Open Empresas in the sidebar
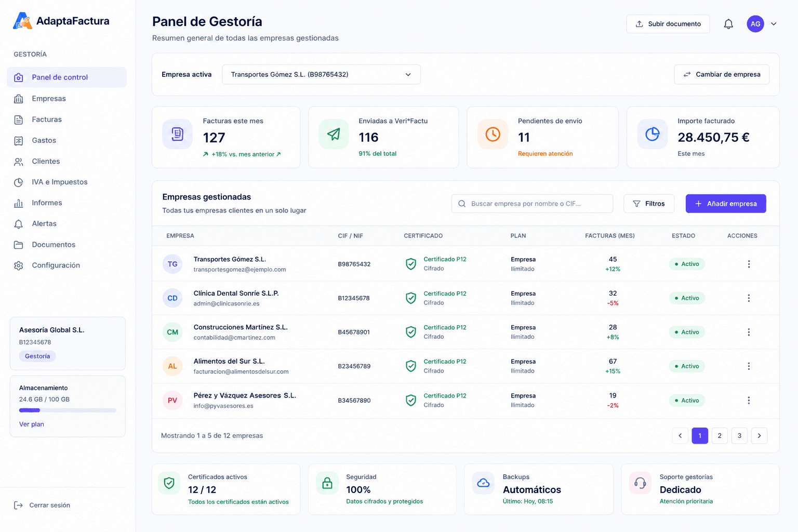 (66, 99)
